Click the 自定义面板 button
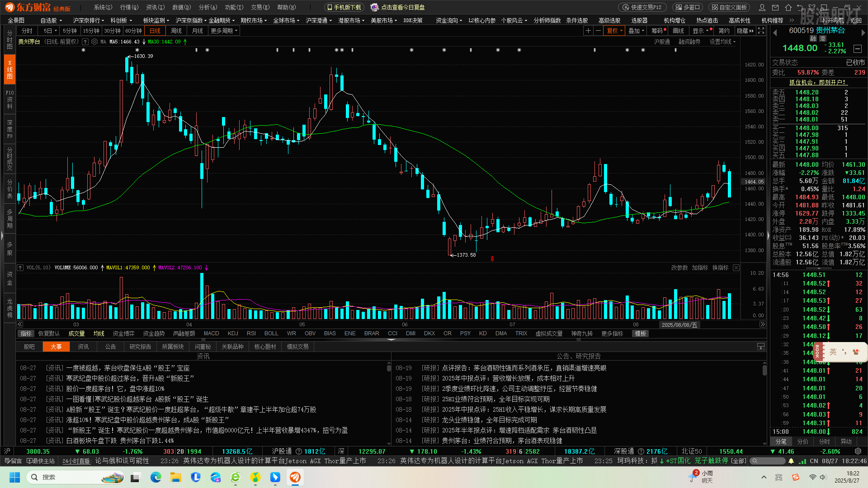Screen dimensions: 868x488 click(729, 7)
